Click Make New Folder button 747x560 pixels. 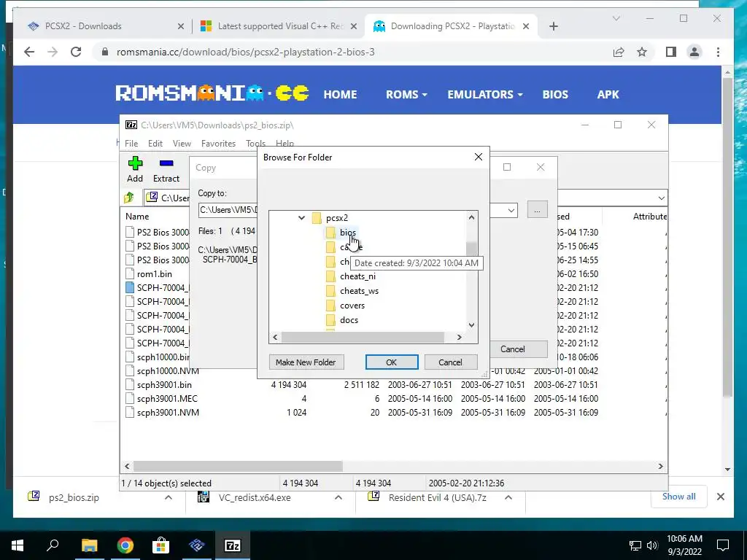[x=306, y=362]
